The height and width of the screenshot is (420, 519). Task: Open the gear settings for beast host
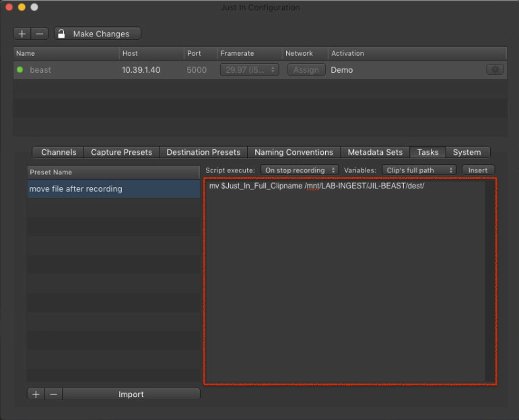click(495, 69)
